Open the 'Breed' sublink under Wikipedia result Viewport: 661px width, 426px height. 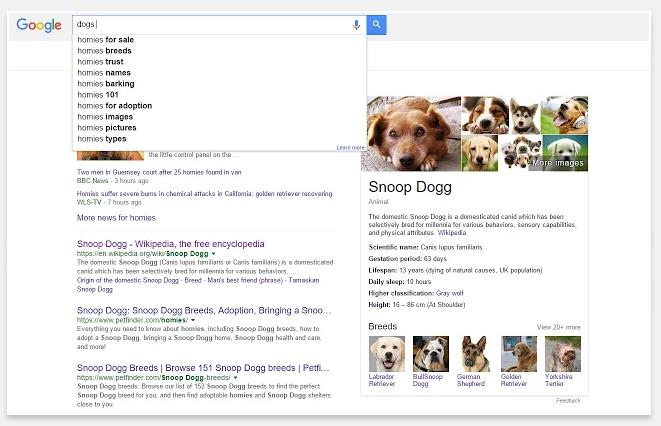[193, 280]
